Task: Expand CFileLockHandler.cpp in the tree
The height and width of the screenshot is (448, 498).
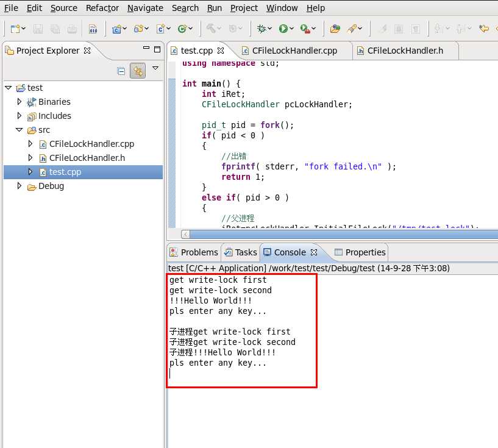Action: coord(30,143)
